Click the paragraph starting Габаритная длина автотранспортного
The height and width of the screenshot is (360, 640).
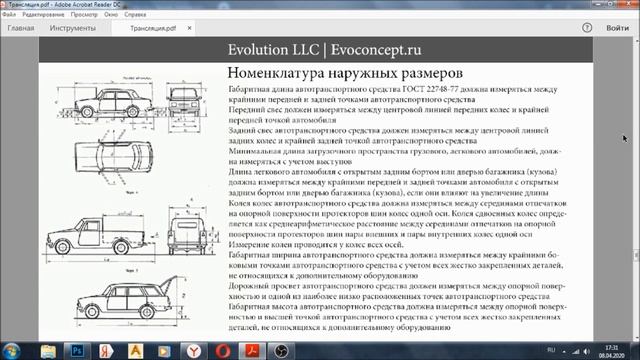[393, 94]
